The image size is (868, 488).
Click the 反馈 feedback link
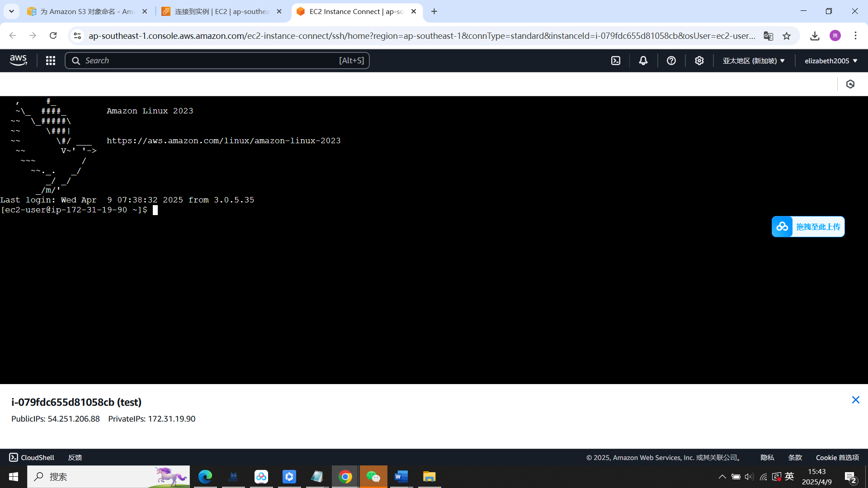click(75, 457)
